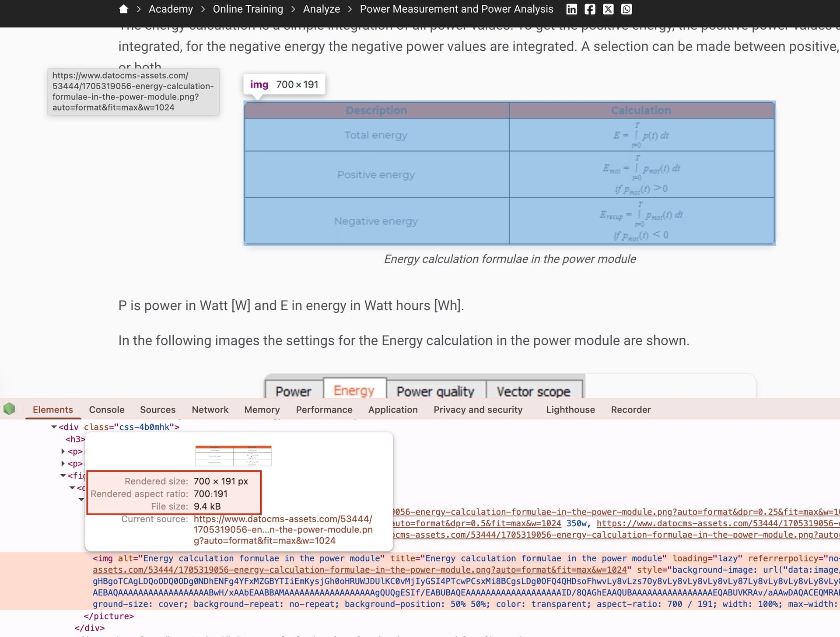The width and height of the screenshot is (840, 637).
Task: Open Privacy and security tab
Action: click(478, 409)
